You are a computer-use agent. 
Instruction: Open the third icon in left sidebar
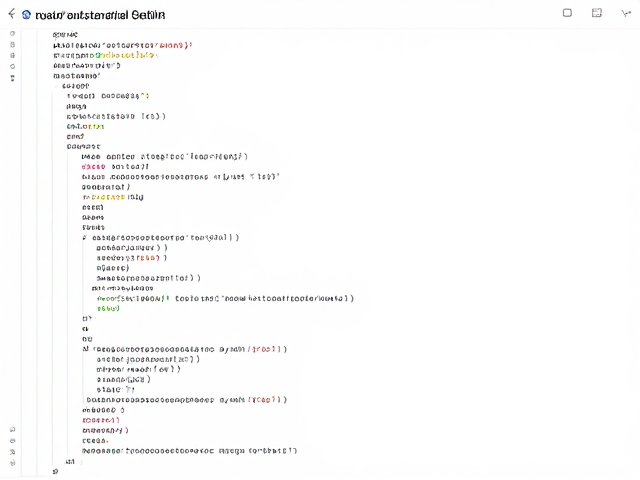pos(13,56)
